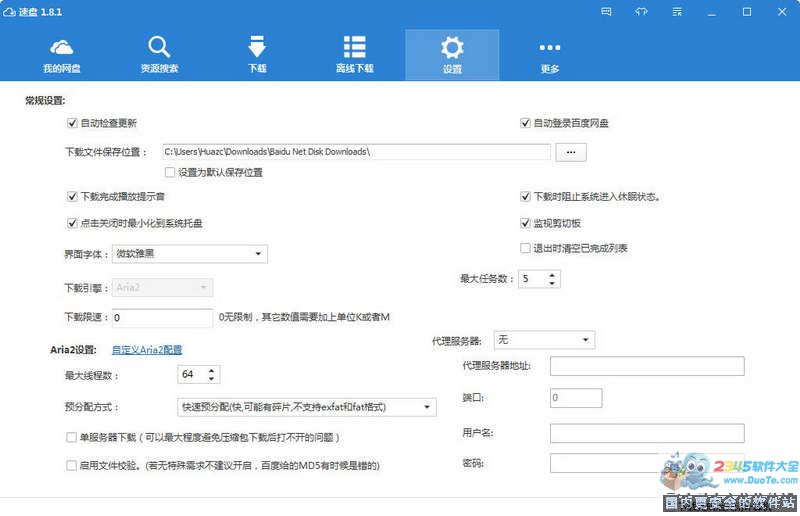Enable 设置为默认保存位置 checkbox

[x=170, y=173]
